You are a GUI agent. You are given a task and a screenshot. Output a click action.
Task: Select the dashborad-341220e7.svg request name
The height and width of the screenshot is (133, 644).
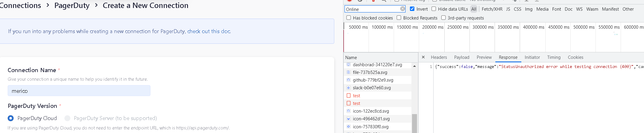(x=377, y=64)
